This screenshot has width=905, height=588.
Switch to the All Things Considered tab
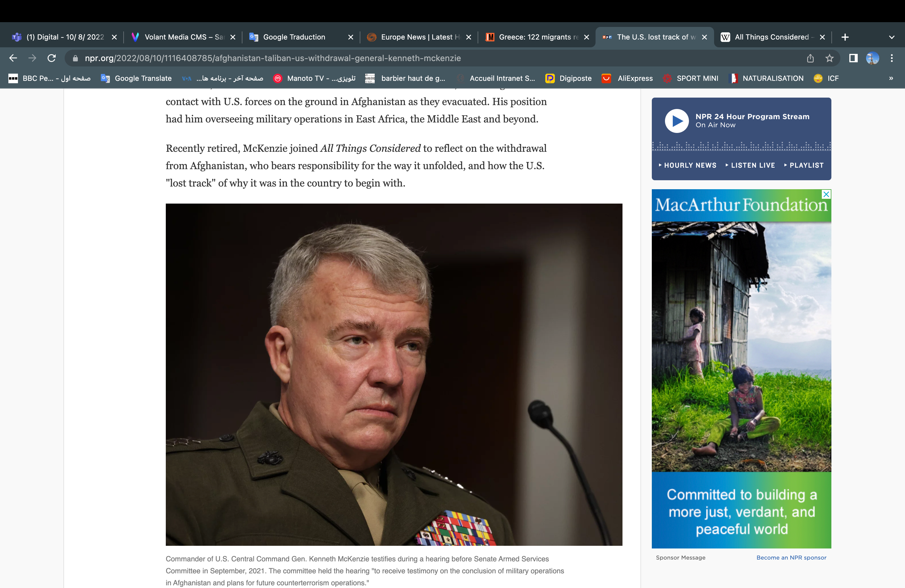771,37
